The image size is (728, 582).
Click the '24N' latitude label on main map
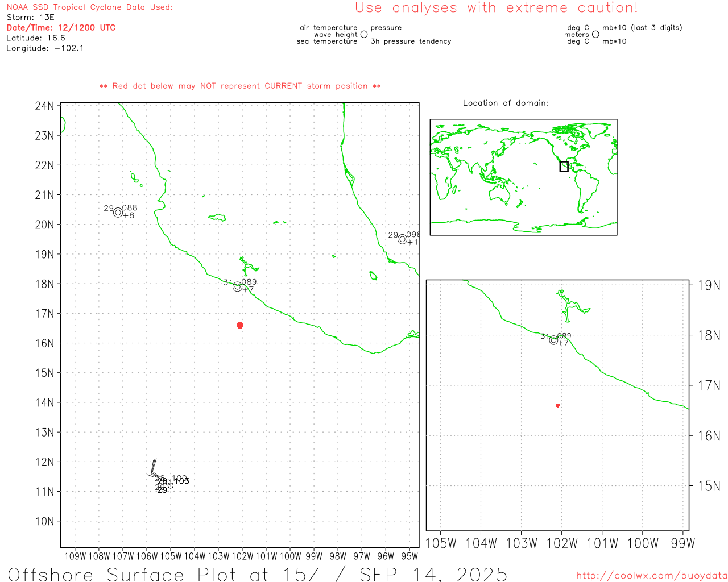[44, 106]
